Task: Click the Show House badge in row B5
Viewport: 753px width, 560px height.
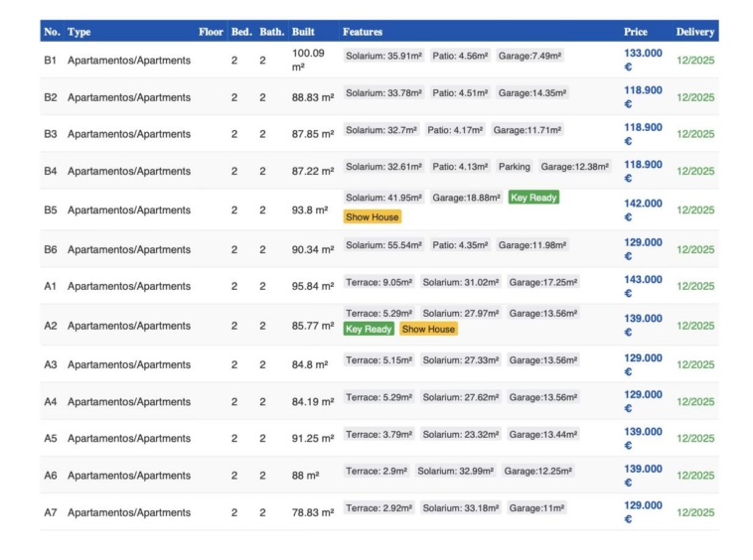Action: pos(373,216)
